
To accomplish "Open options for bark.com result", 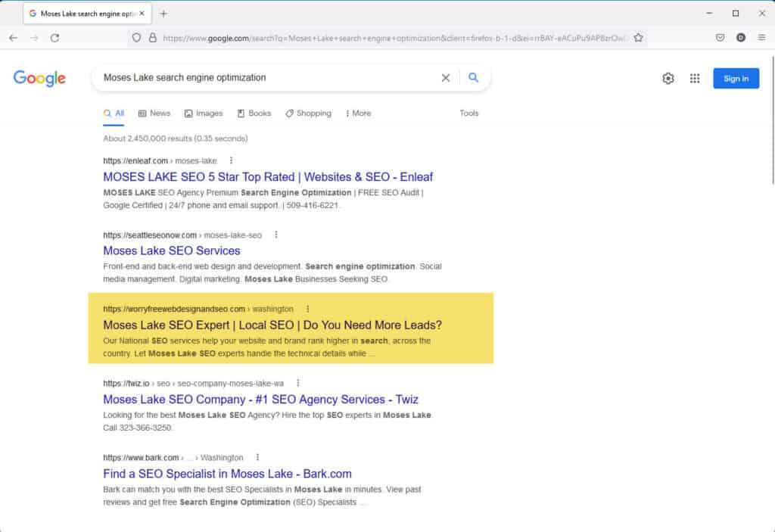I will (257, 457).
